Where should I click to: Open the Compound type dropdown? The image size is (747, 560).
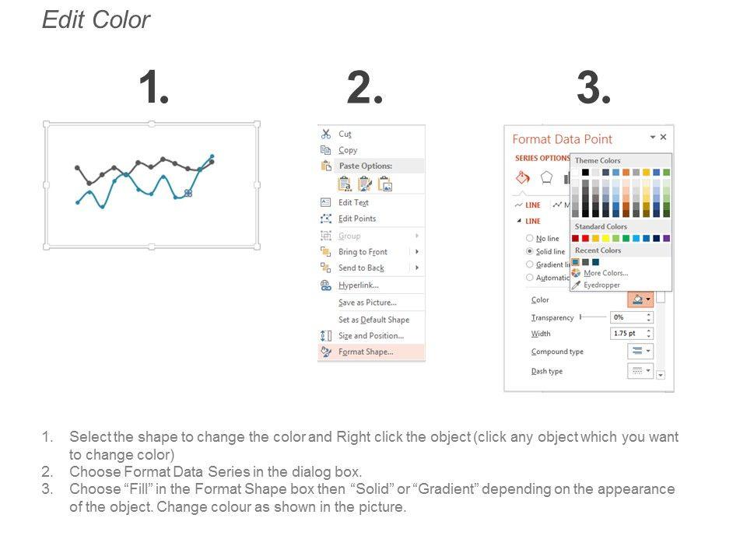click(x=640, y=352)
